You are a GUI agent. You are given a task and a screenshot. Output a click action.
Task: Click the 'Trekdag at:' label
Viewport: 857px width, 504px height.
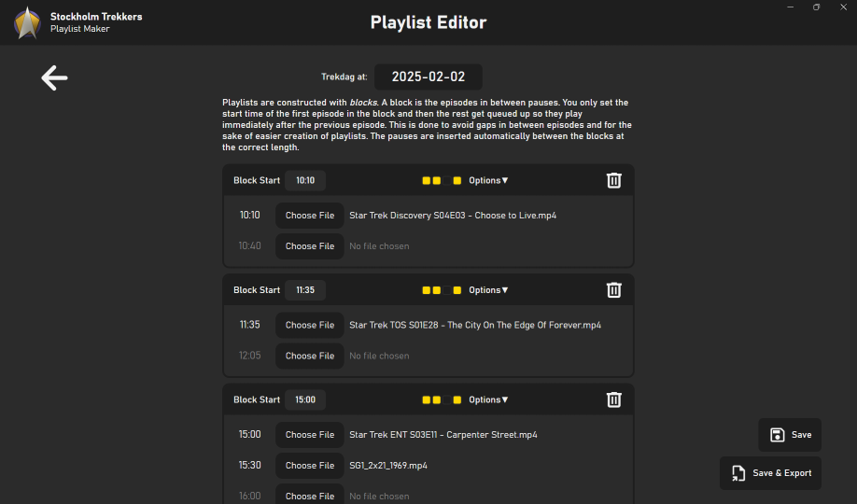pyautogui.click(x=344, y=77)
